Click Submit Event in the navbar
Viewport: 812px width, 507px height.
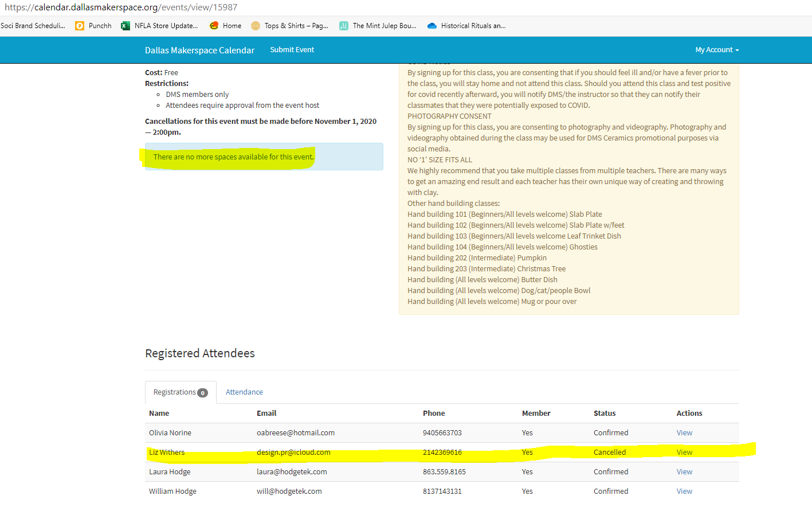point(292,50)
